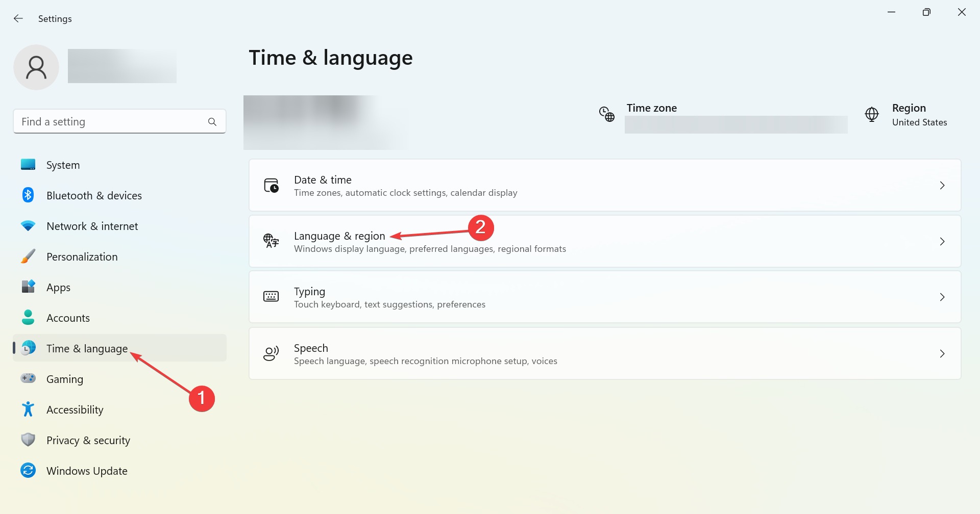Click the Privacy shield icon
980x514 pixels.
pos(28,440)
